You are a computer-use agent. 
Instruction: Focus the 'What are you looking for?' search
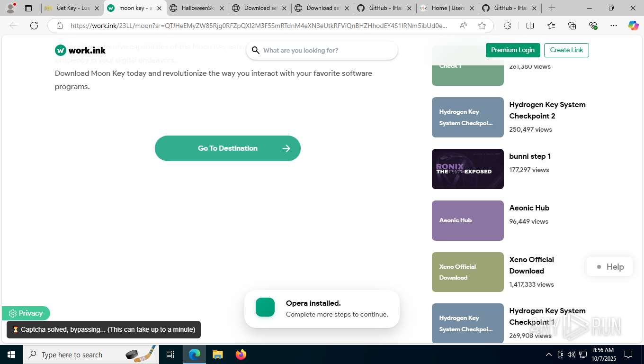click(x=322, y=50)
